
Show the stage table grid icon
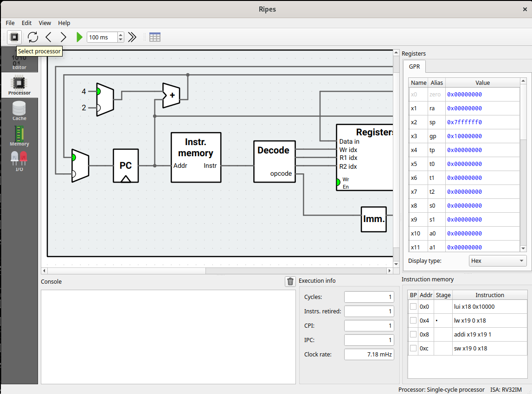click(155, 37)
